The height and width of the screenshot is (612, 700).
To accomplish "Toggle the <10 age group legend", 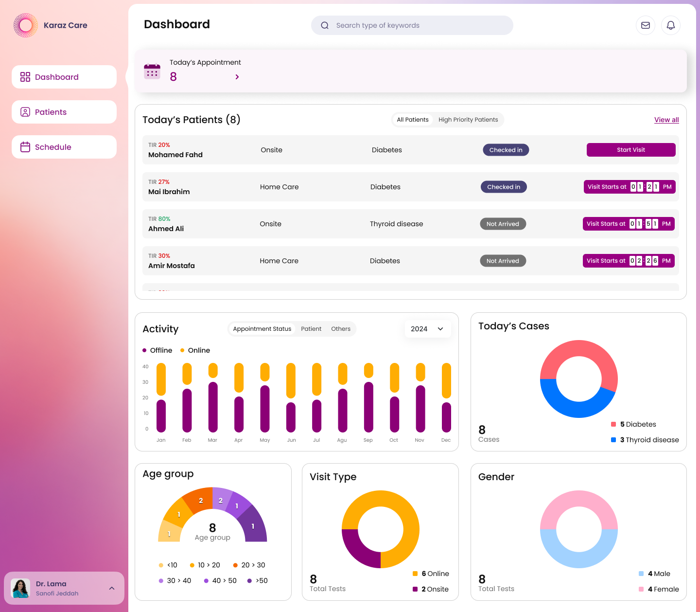I will 168,565.
